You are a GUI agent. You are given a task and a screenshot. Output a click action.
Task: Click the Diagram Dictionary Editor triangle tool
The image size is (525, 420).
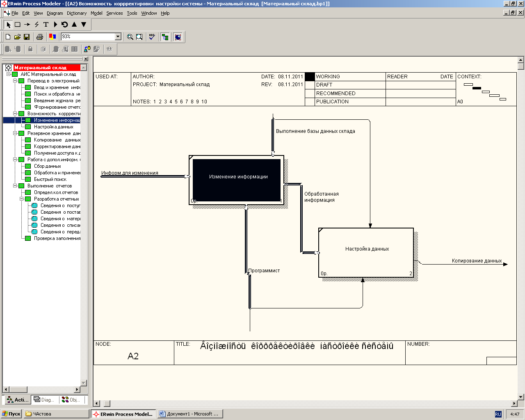[55, 25]
